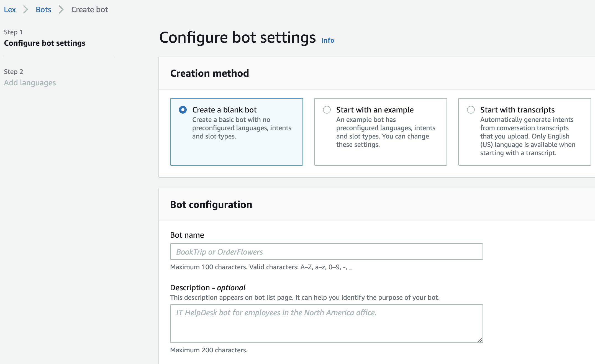Click the Lex breadcrumb link
The height and width of the screenshot is (364, 595).
coord(10,10)
